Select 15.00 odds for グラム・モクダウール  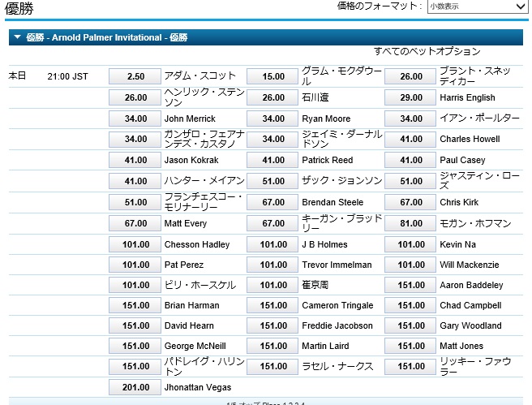272,76
